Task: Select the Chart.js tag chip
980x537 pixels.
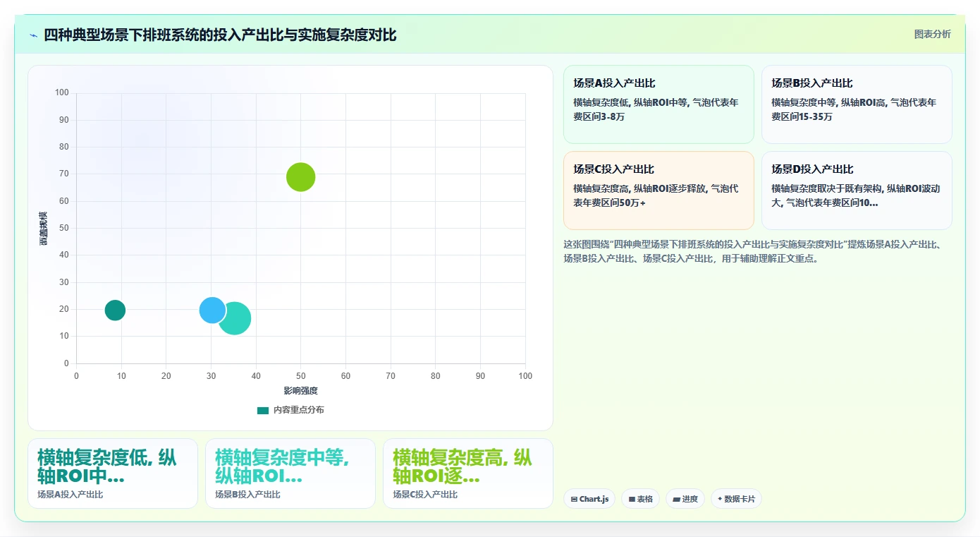Action: 589,499
